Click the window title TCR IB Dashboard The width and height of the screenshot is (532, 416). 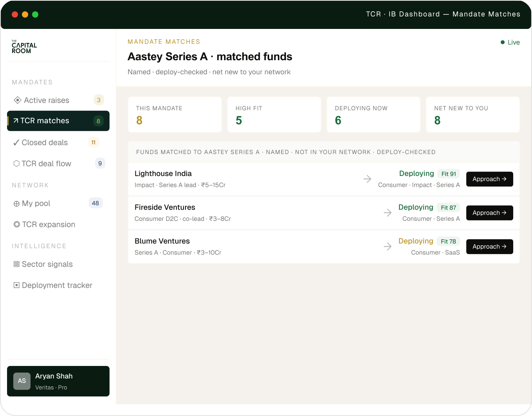click(443, 14)
